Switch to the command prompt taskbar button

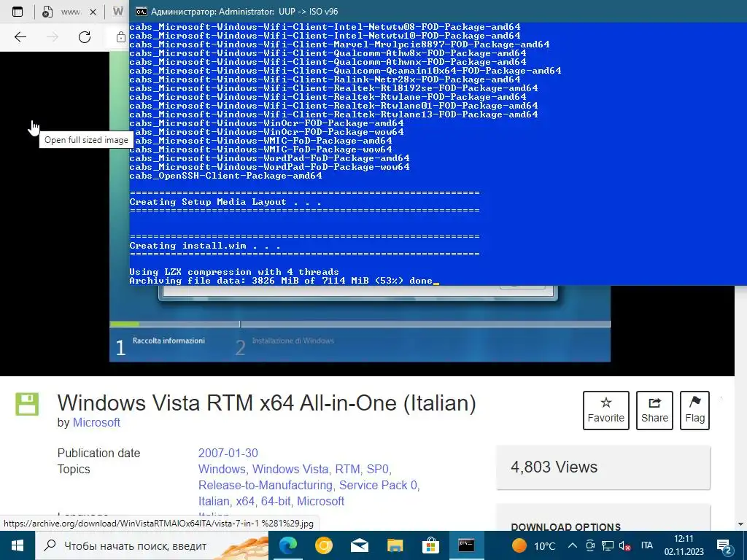pos(466,545)
